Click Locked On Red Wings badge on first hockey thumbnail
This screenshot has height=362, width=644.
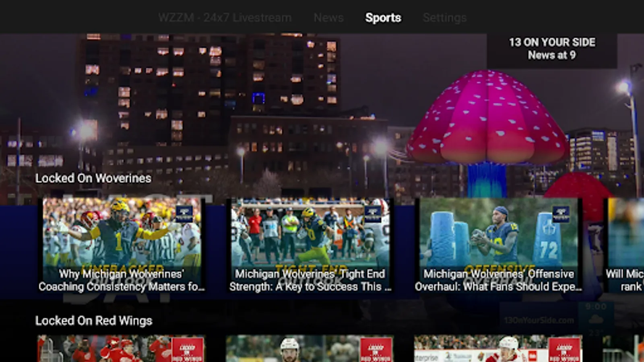[x=187, y=350]
